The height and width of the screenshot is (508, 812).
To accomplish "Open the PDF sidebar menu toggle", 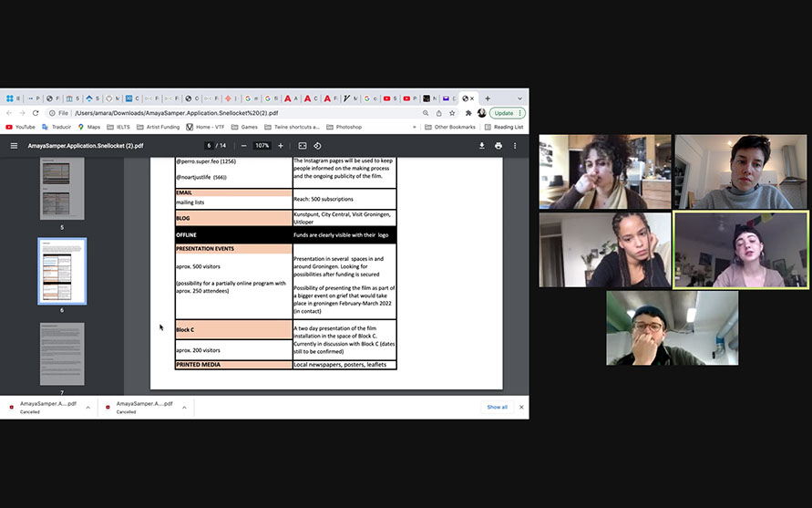I will [x=13, y=146].
